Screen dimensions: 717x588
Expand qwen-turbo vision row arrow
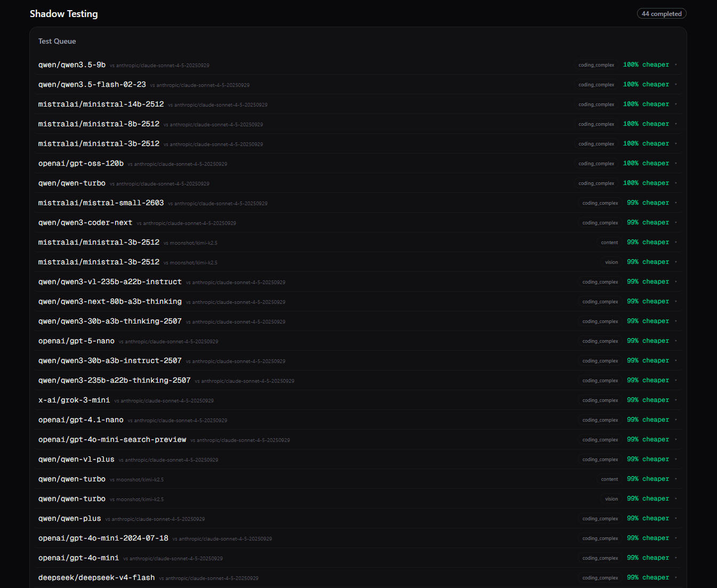point(676,499)
